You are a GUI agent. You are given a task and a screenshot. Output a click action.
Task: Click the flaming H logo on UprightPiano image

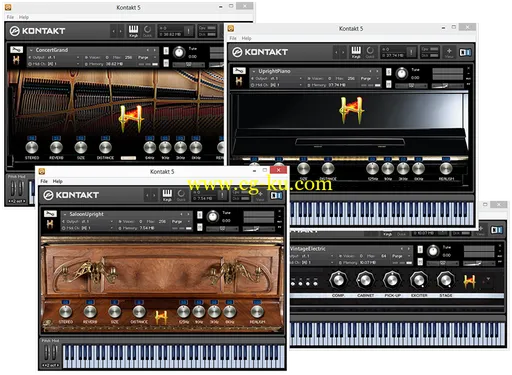click(x=351, y=110)
